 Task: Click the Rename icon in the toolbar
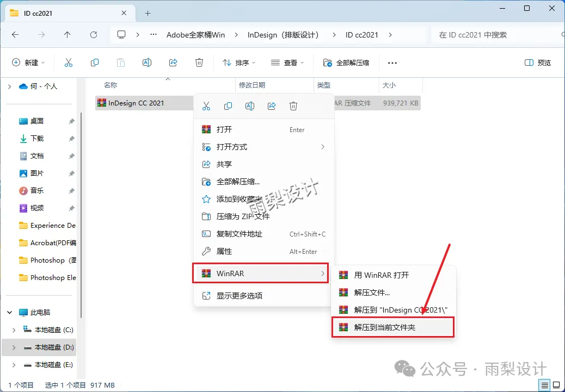[147, 63]
